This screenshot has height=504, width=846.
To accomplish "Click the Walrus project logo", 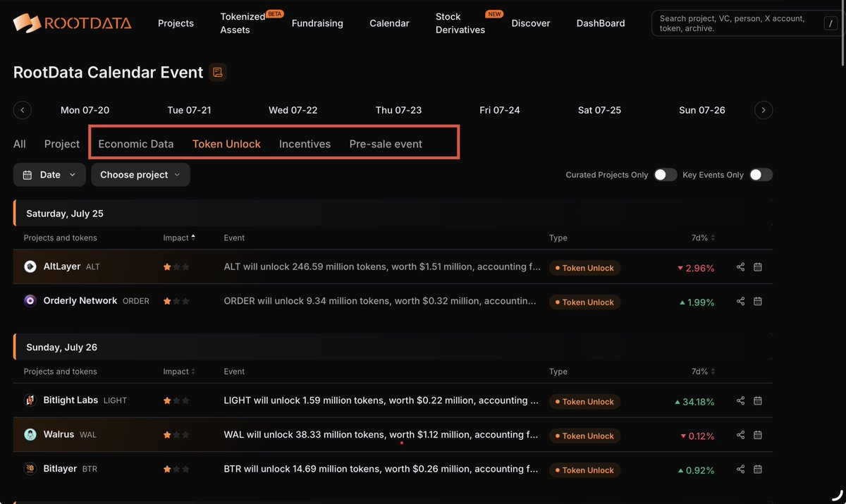I will [30, 434].
